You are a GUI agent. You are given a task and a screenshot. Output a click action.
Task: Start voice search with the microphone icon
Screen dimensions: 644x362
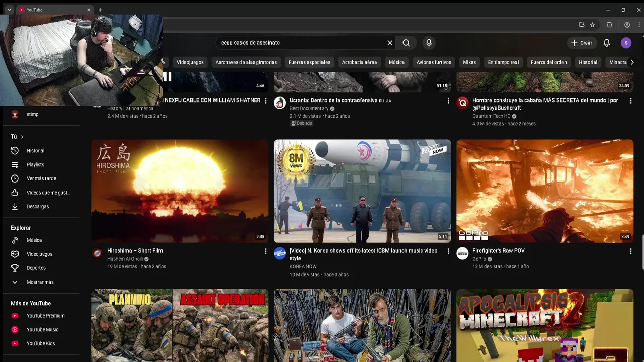[429, 43]
